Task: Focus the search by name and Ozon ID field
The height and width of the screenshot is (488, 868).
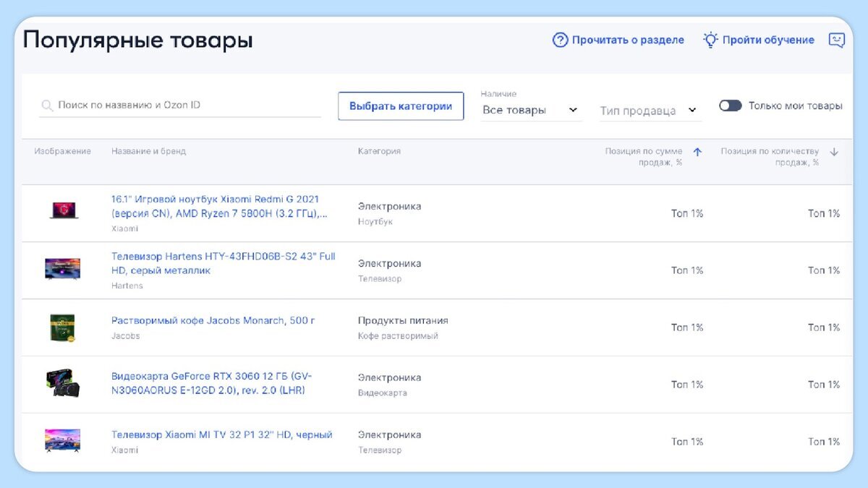Action: (180, 106)
